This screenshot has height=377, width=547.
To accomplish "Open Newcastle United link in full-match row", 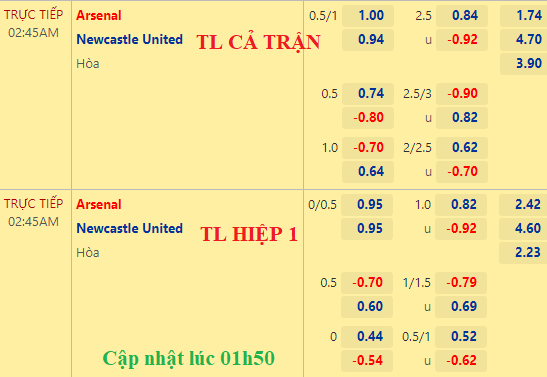I will click(x=129, y=40).
